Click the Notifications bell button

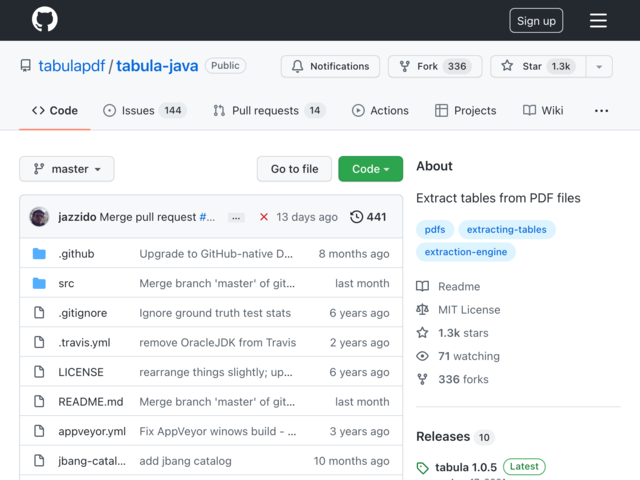tap(330, 66)
